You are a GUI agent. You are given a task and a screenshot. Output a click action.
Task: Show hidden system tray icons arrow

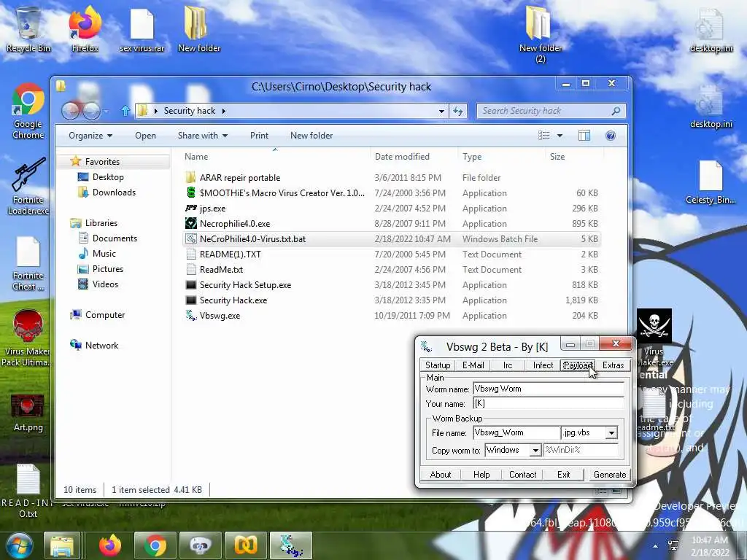pos(656,546)
